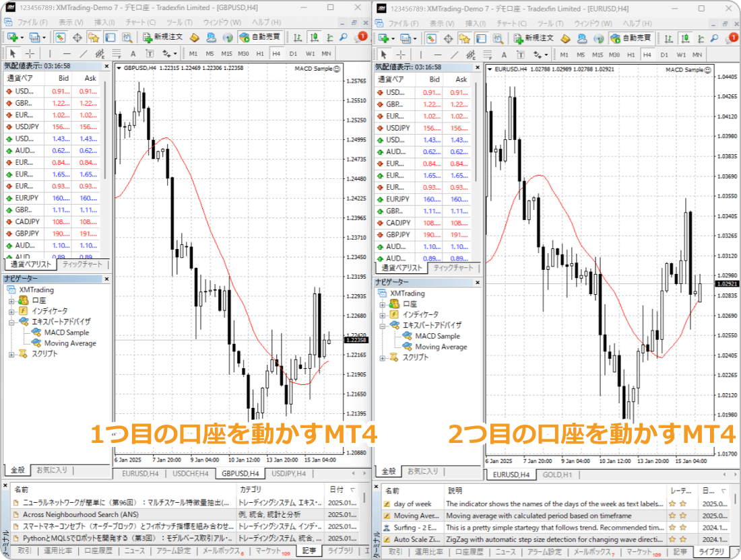Open the notifications chat icon in left window
Viewport: 741px width, 560px height.
[x=360, y=37]
